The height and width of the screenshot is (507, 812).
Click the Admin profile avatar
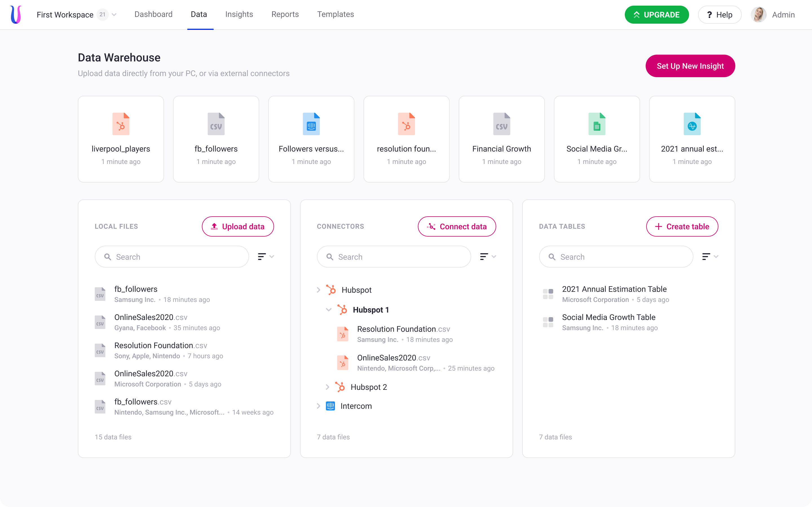[759, 14]
